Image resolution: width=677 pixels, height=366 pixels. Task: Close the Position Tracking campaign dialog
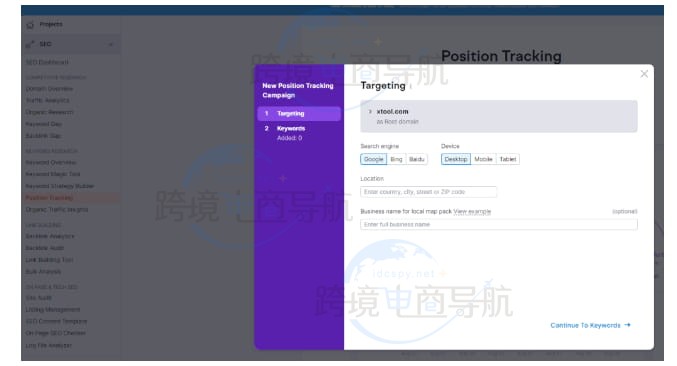point(644,74)
